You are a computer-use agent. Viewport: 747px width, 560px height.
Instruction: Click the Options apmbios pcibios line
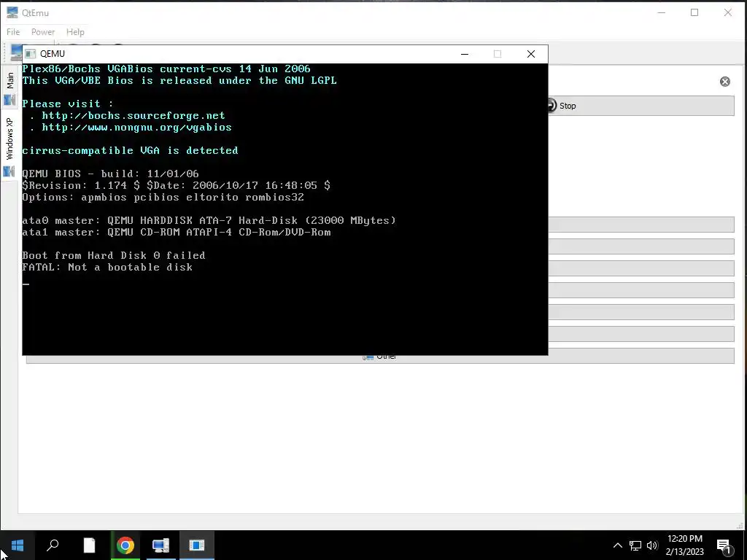click(163, 197)
